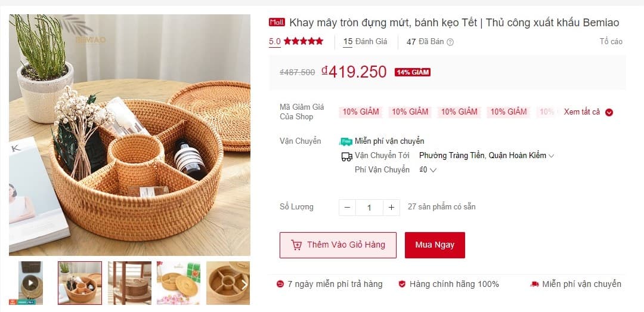This screenshot has width=644, height=312.
Task: Show next thumbnails with right arrow
Action: (244, 284)
